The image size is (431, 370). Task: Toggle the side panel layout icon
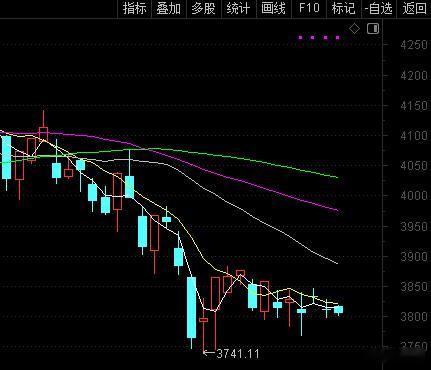pos(373,29)
